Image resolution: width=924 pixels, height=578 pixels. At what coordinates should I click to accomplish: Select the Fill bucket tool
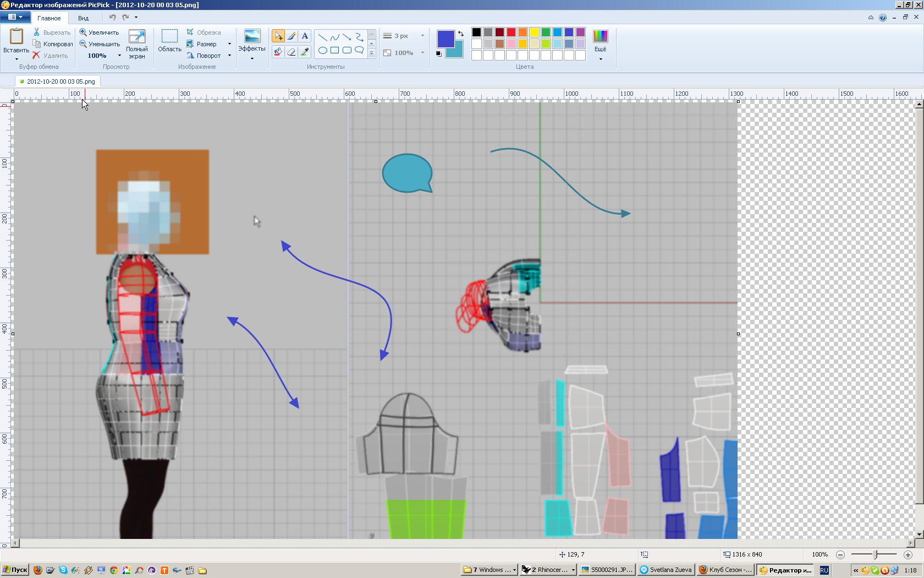point(278,51)
